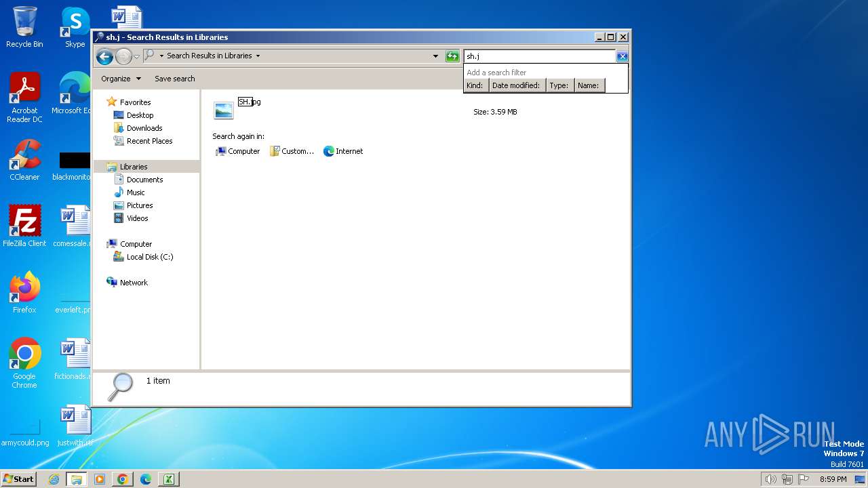
Task: Open Recycle Bin on desktop
Action: pyautogui.click(x=24, y=27)
